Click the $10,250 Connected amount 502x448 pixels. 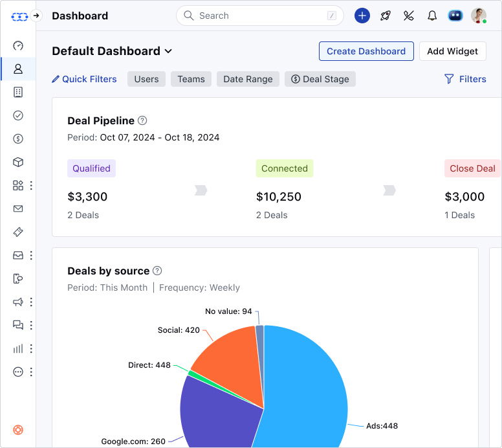point(279,196)
